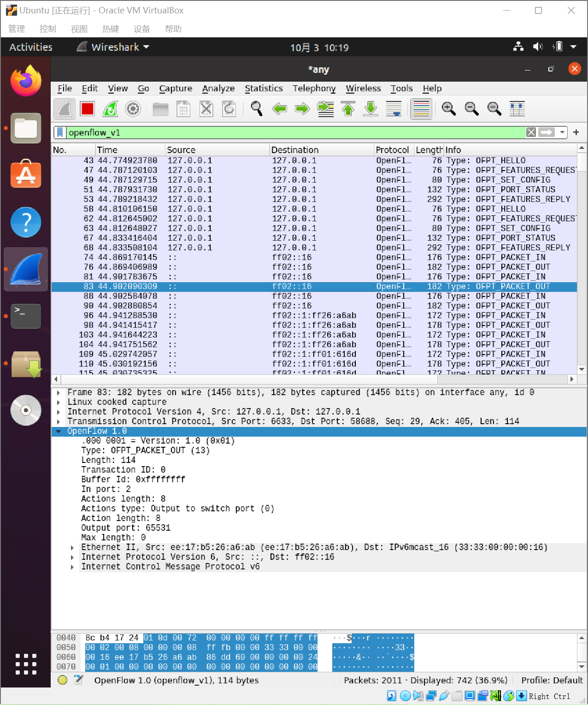Sort packets by Info column header

[x=510, y=150]
